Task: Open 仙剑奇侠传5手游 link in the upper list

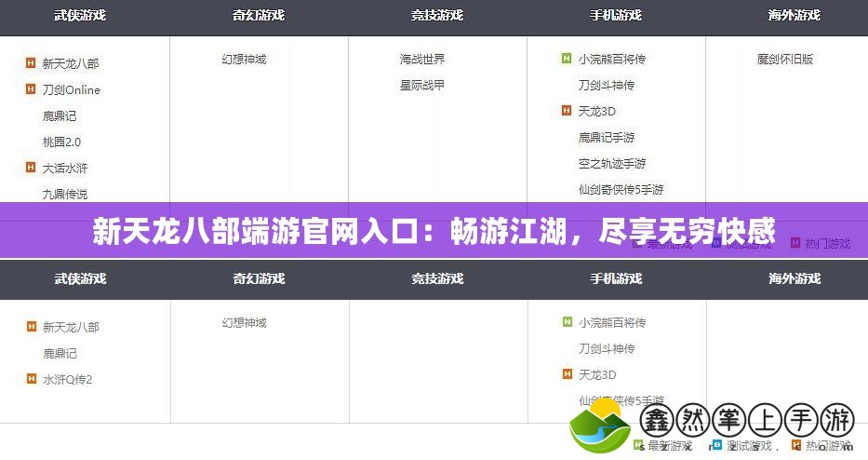Action: point(621,189)
